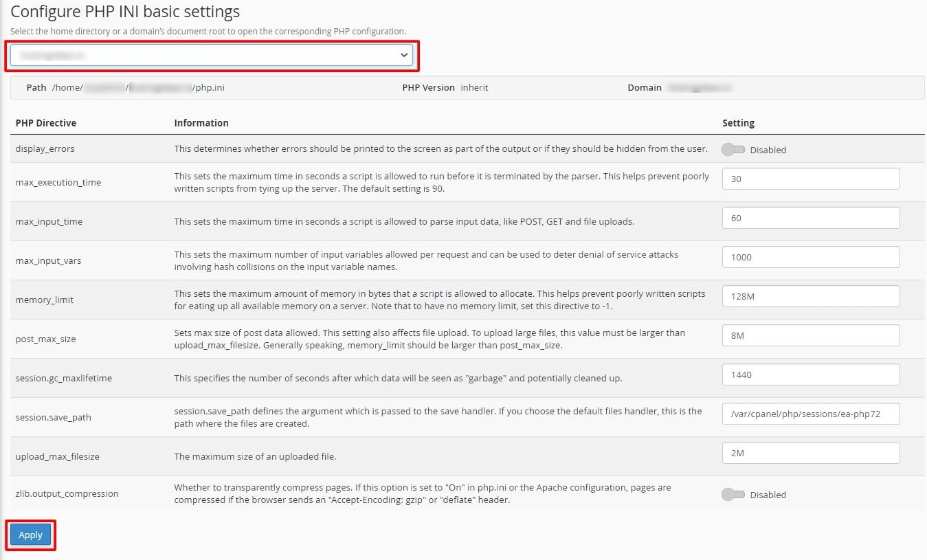Click the Information column header
The height and width of the screenshot is (560, 927).
[x=201, y=123]
